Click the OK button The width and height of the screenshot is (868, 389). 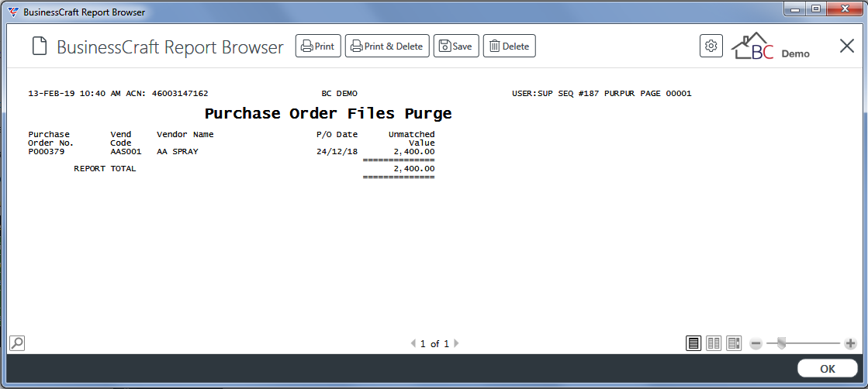pos(828,369)
